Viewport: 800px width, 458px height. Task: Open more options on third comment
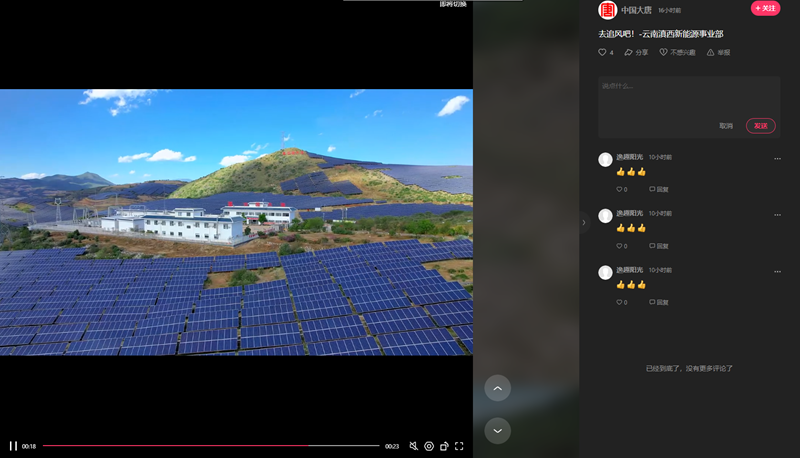pyautogui.click(x=777, y=270)
